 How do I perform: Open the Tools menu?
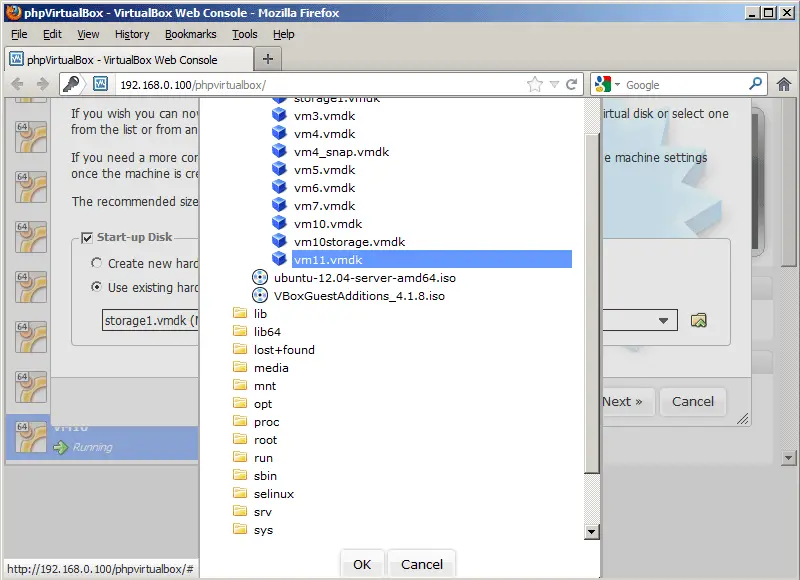tap(245, 34)
